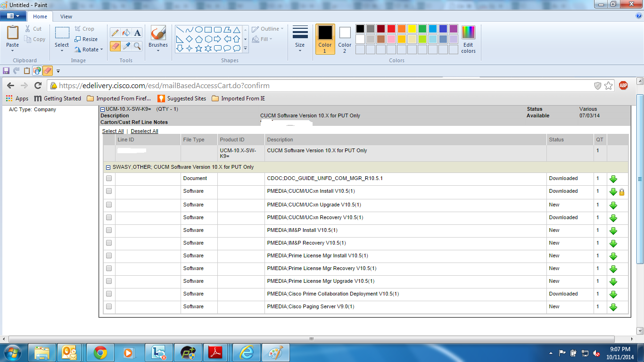Image resolution: width=644 pixels, height=362 pixels.
Task: Click the bookmark star icon in address bar
Action: 609,86
